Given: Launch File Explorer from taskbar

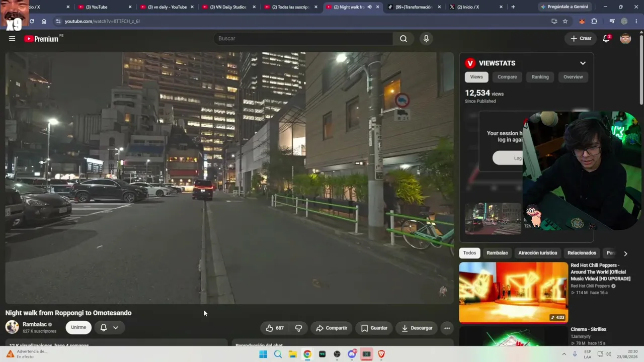Looking at the screenshot, I should [x=292, y=354].
